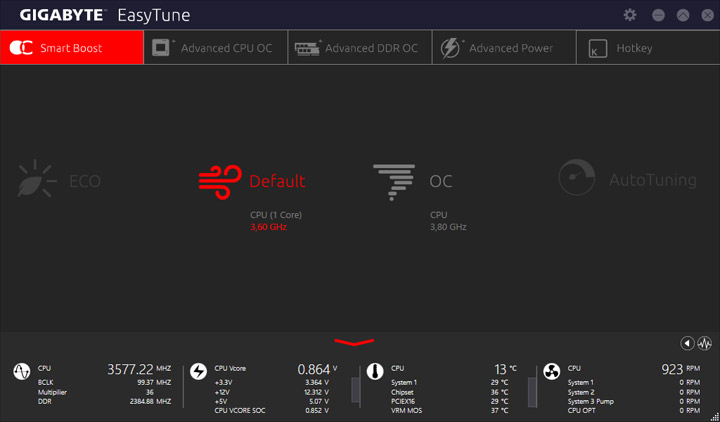Click the Advanced CPU OC chip icon
Viewport: 720px width, 422px height.
(x=161, y=48)
